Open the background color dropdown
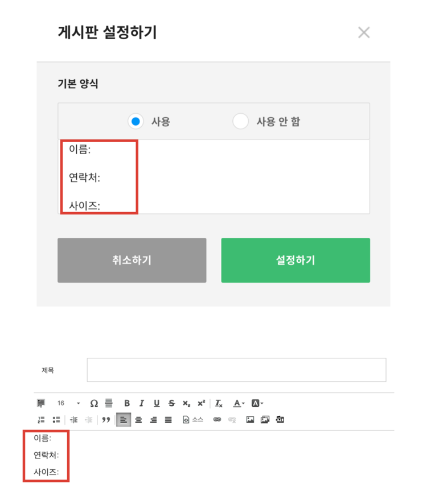Image resolution: width=427 pixels, height=504 pixels. tap(257, 403)
